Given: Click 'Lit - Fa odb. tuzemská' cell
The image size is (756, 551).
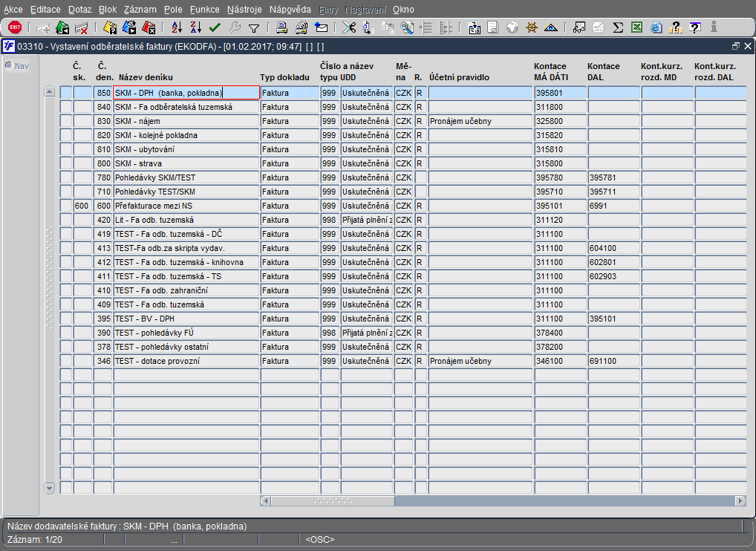Looking at the screenshot, I should tap(186, 220).
